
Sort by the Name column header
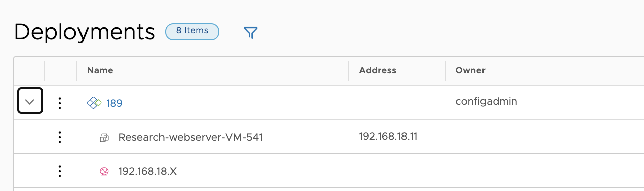pos(100,70)
